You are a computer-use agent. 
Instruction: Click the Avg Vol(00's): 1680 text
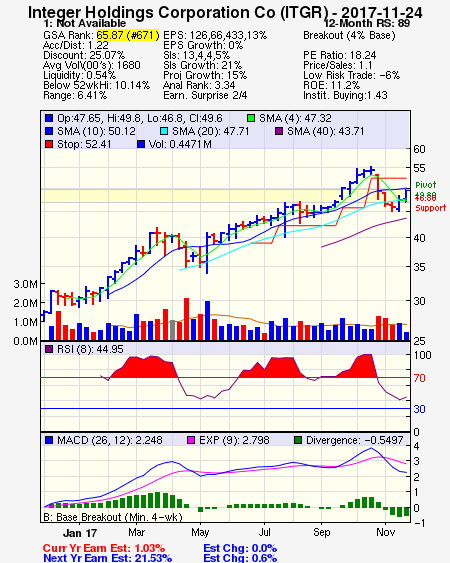pyautogui.click(x=92, y=65)
